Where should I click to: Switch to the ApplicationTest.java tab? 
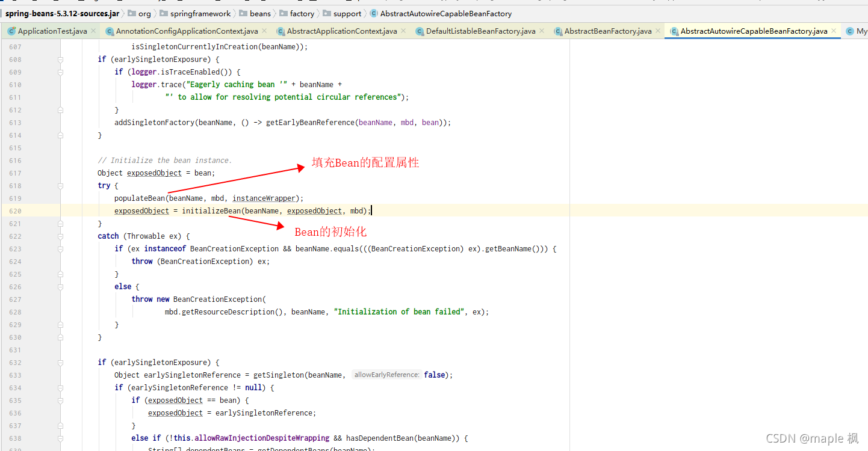point(51,31)
